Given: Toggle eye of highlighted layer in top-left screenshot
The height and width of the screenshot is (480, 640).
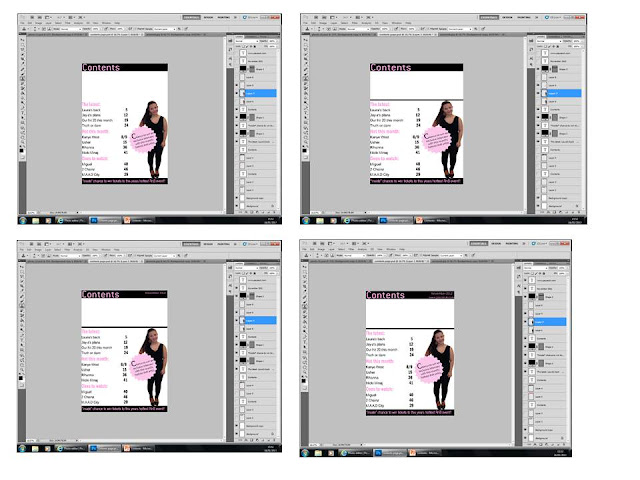Looking at the screenshot, I should click(237, 93).
